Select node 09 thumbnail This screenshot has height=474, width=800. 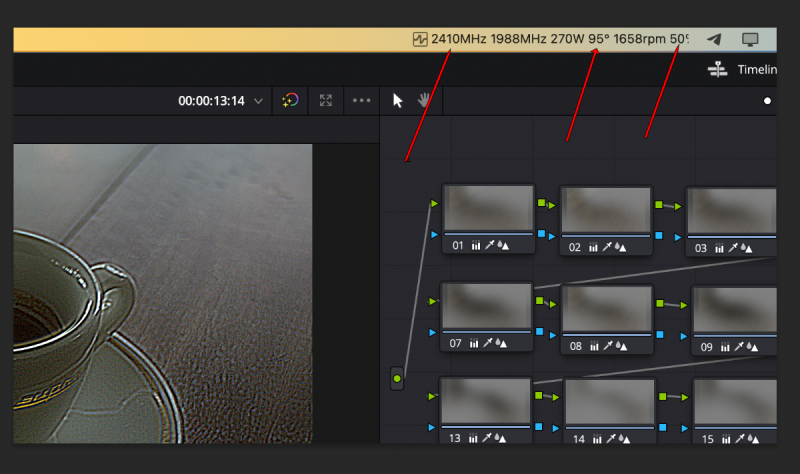tap(735, 310)
